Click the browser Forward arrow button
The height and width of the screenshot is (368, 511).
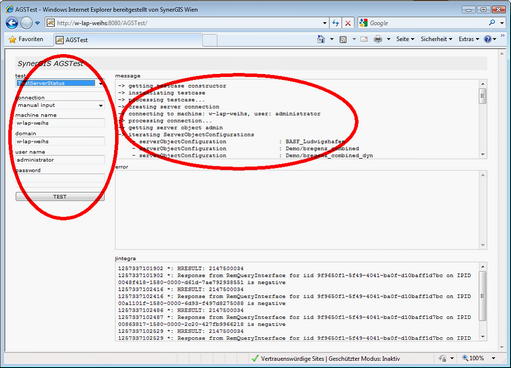click(27, 23)
